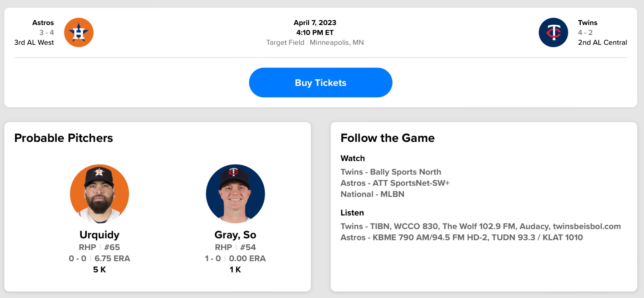Click the Minnesota Twins team logo
This screenshot has height=298, width=644.
(x=553, y=33)
